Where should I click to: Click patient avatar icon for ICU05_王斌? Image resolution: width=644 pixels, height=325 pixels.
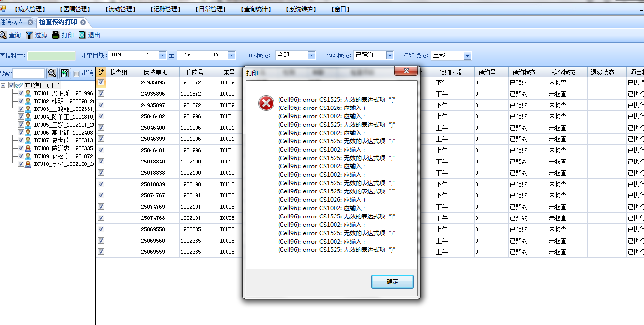pyautogui.click(x=28, y=125)
